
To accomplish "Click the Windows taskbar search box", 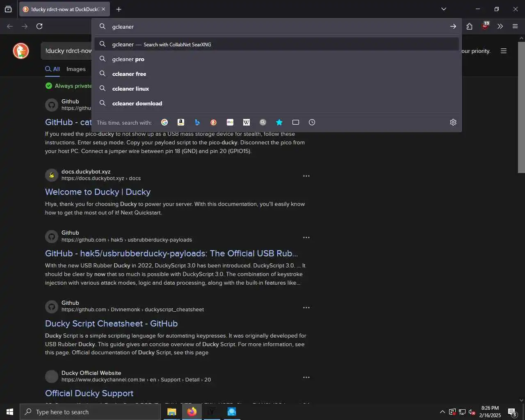I will [x=90, y=412].
